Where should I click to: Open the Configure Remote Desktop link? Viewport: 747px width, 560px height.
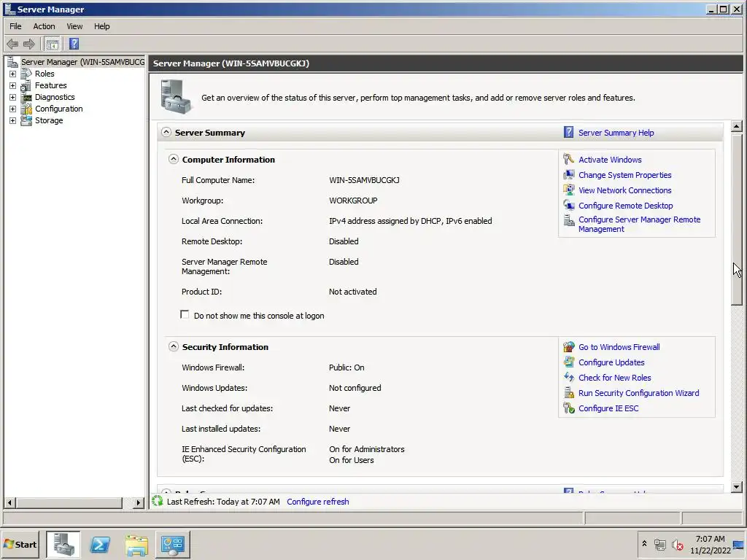pos(625,206)
